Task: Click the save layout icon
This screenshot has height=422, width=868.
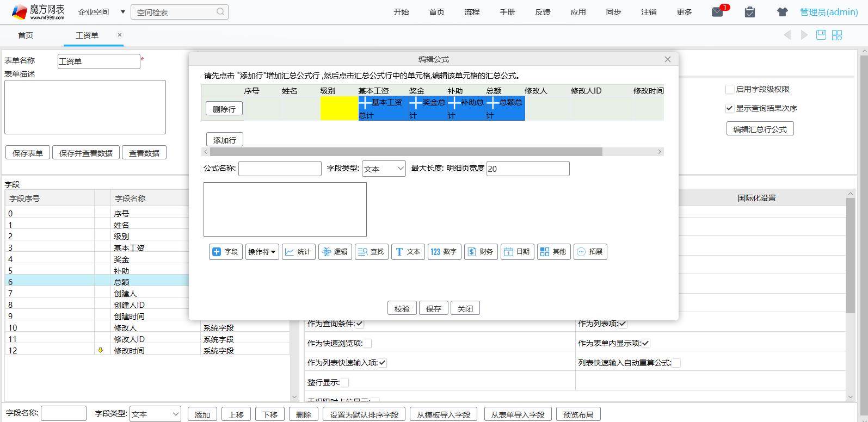Action: [x=821, y=35]
